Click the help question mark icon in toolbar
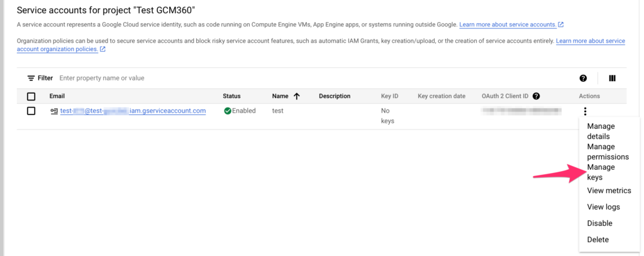The width and height of the screenshot is (644, 256). click(x=583, y=78)
